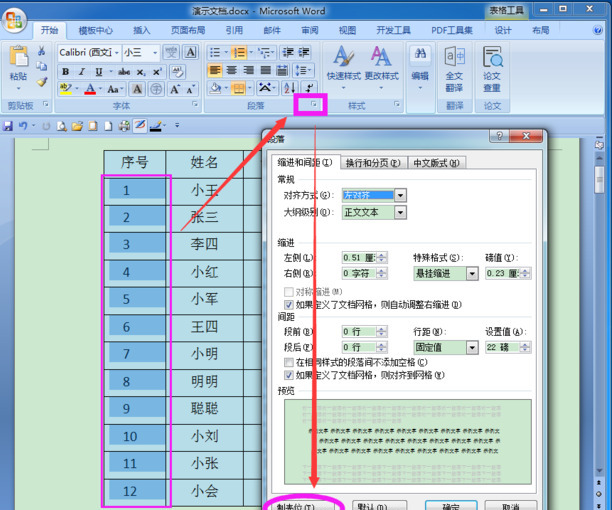The width and height of the screenshot is (612, 510).
Task: Click Save in quick access toolbar
Action: point(8,126)
